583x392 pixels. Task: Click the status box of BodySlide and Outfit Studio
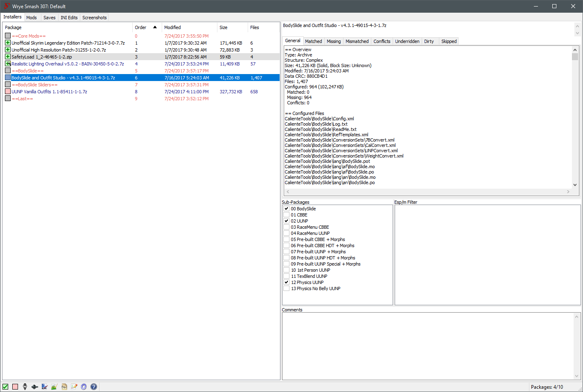8,77
